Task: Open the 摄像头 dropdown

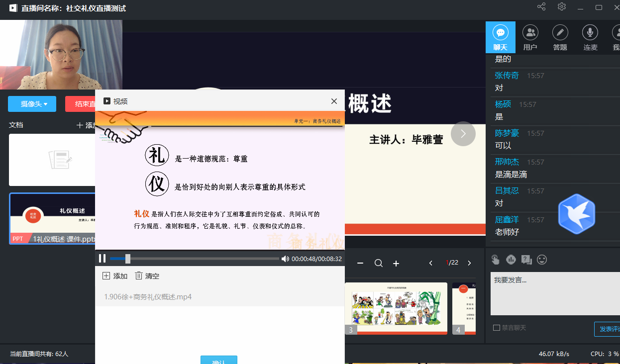Action: click(32, 104)
